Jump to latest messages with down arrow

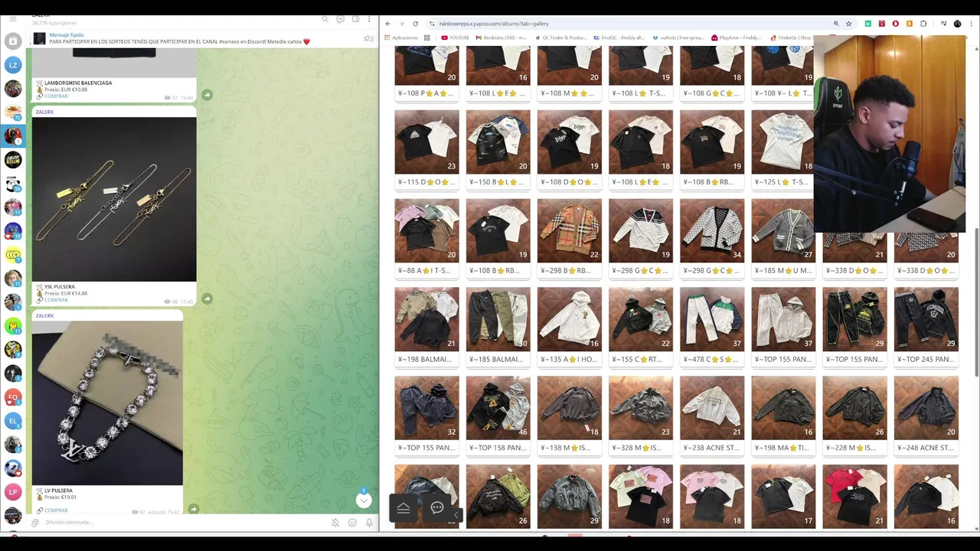(364, 500)
